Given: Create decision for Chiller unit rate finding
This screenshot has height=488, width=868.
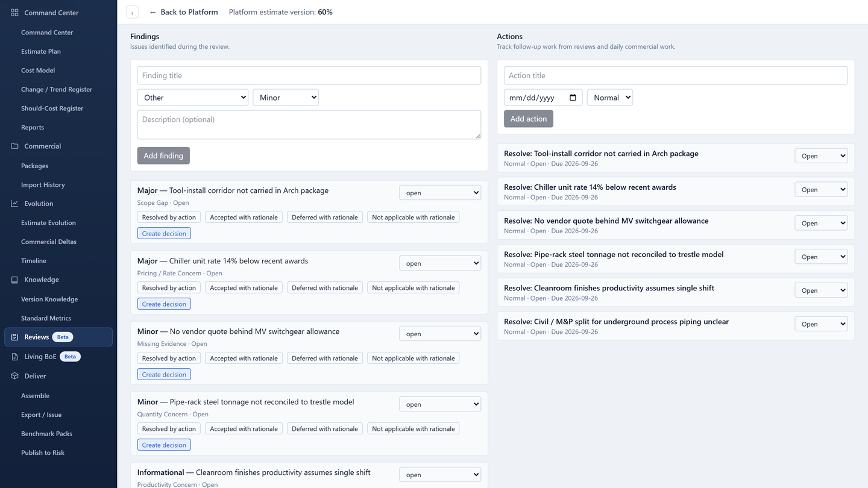Looking at the screenshot, I should click(164, 304).
